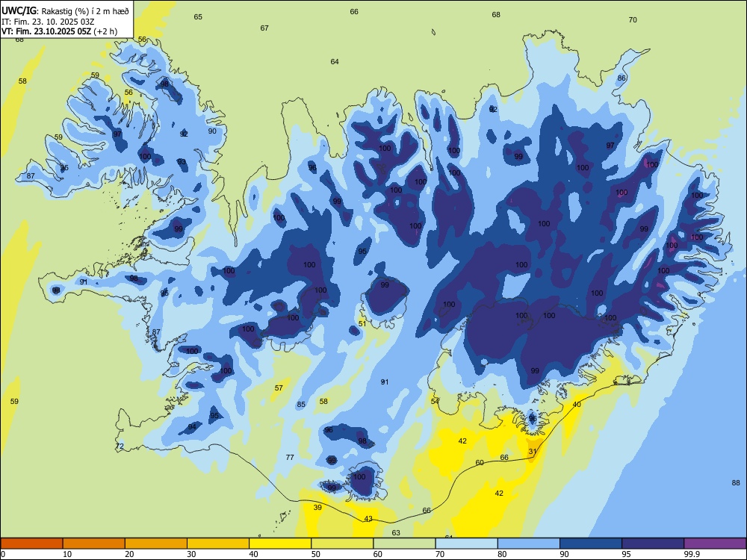747x560 pixels.
Task: Select the 95–99.9 navy legend swatch
Action: (x=653, y=544)
